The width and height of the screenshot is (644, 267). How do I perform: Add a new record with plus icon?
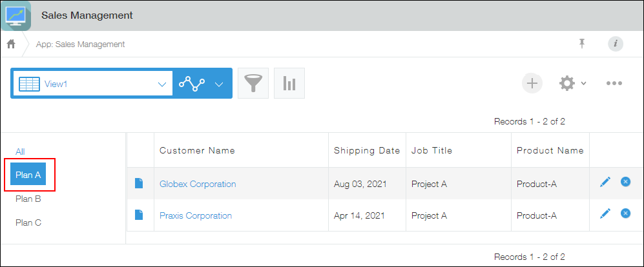tap(532, 83)
